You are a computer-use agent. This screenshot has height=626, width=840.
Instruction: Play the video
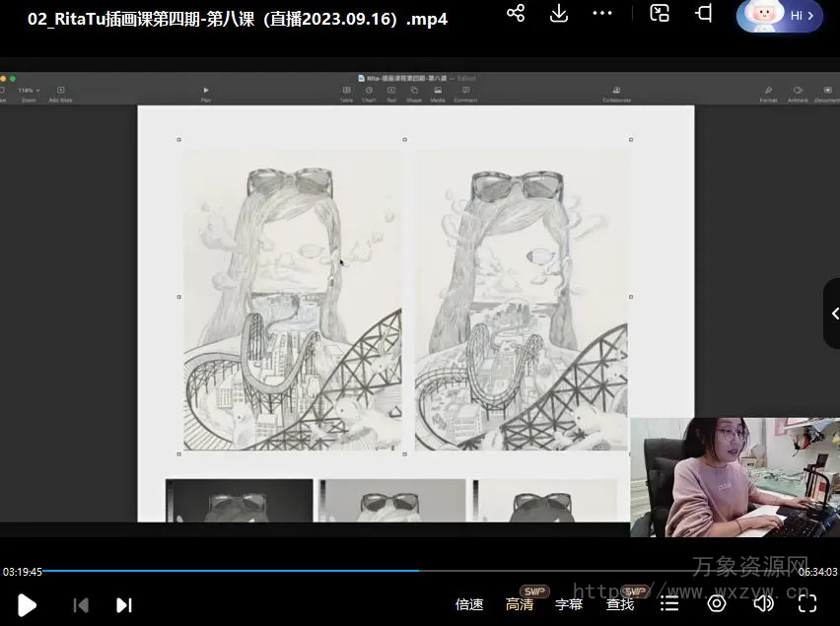27,604
